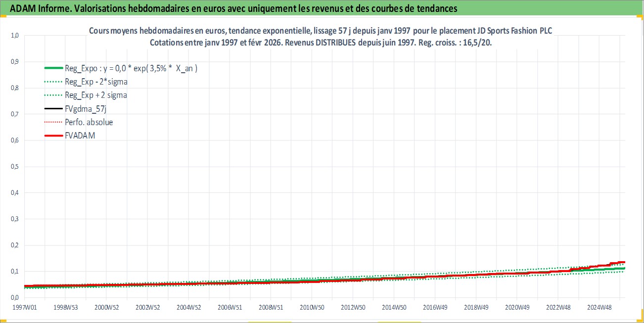This screenshot has width=644, height=323.
Task: Click the thick red line swatch for FVADAM
Action: pyautogui.click(x=52, y=136)
